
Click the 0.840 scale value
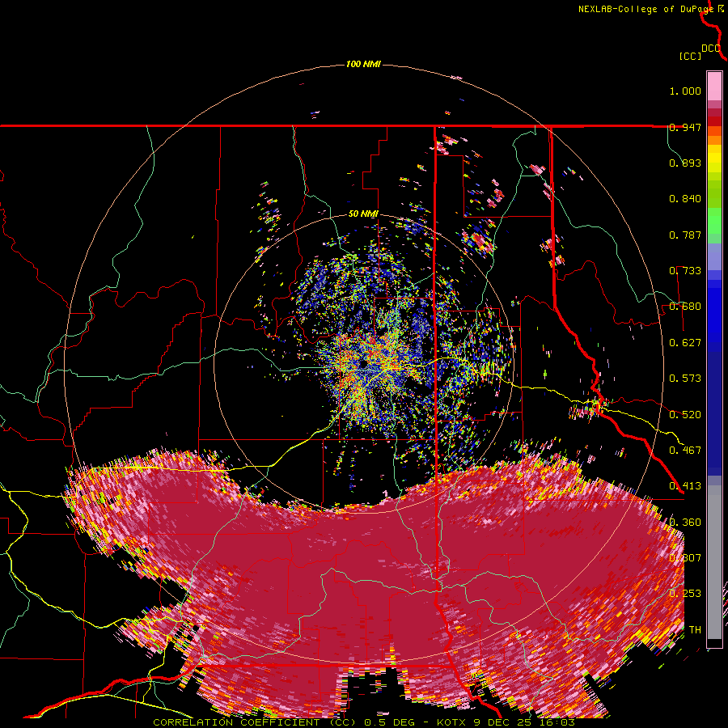pyautogui.click(x=685, y=199)
